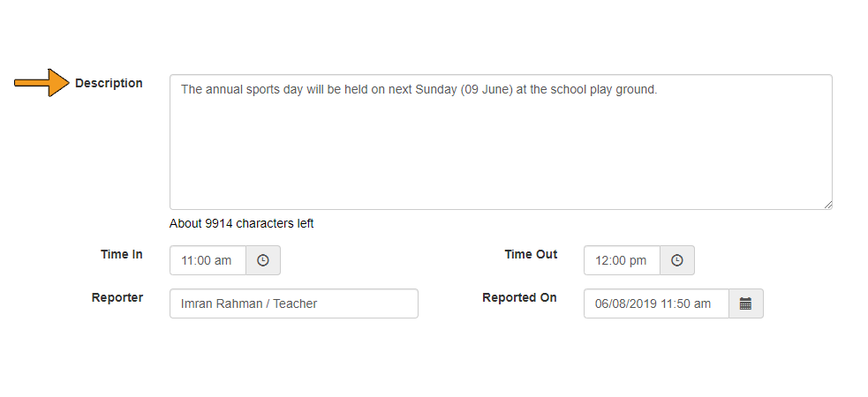Click the 'About 9914 characters left' counter text
Image resolution: width=868 pixels, height=397 pixels.
pyautogui.click(x=241, y=223)
